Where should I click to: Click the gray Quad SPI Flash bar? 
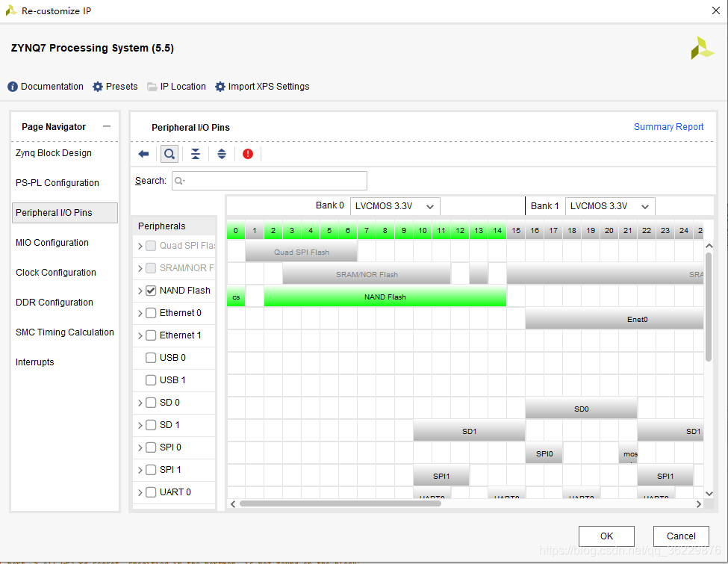302,252
